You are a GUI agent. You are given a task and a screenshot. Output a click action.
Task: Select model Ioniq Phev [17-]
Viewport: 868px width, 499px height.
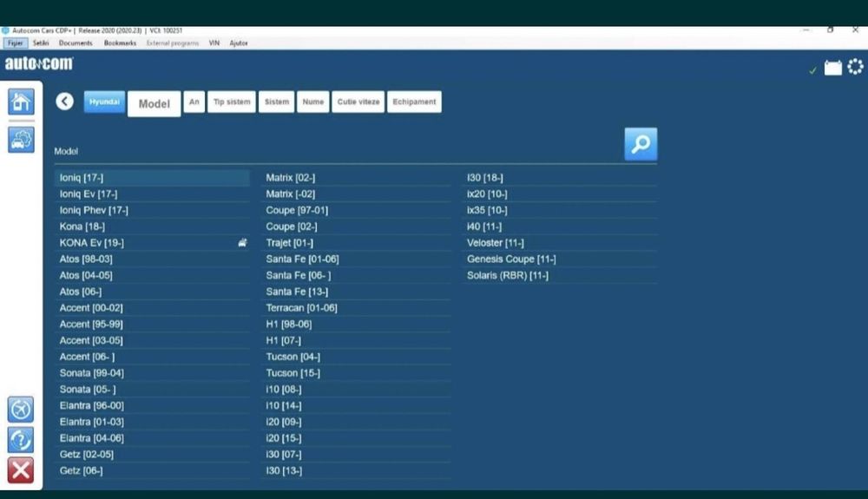click(x=152, y=210)
